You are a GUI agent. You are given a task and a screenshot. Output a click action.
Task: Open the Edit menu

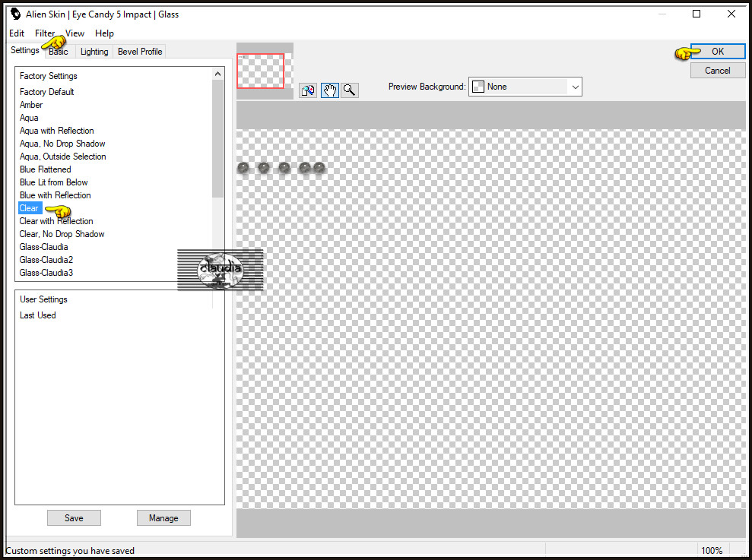tap(17, 33)
